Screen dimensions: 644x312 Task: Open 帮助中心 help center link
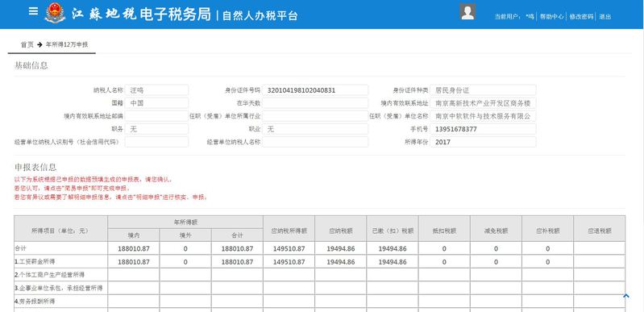tap(551, 17)
